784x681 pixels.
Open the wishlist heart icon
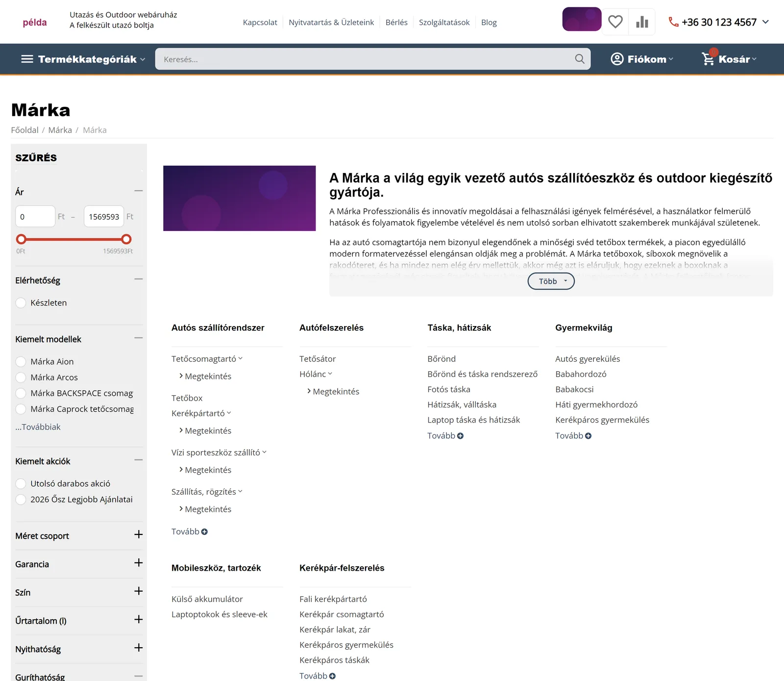click(x=615, y=22)
